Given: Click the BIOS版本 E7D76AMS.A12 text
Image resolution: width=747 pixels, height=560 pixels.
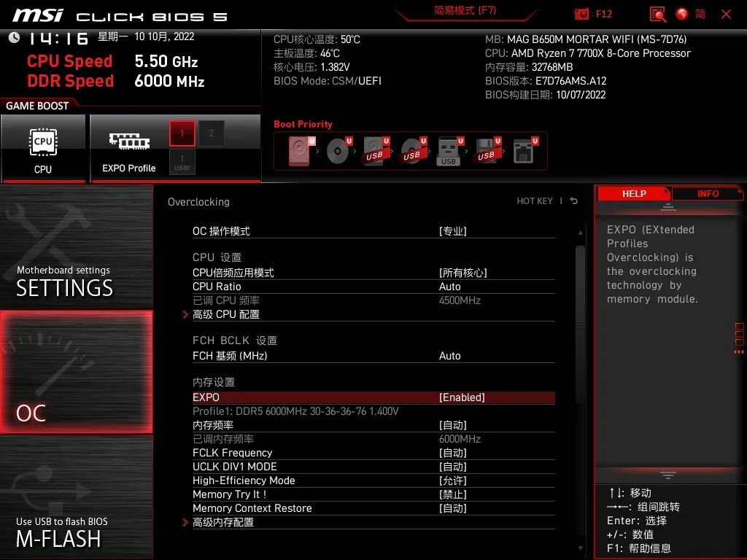Looking at the screenshot, I should pyautogui.click(x=546, y=81).
